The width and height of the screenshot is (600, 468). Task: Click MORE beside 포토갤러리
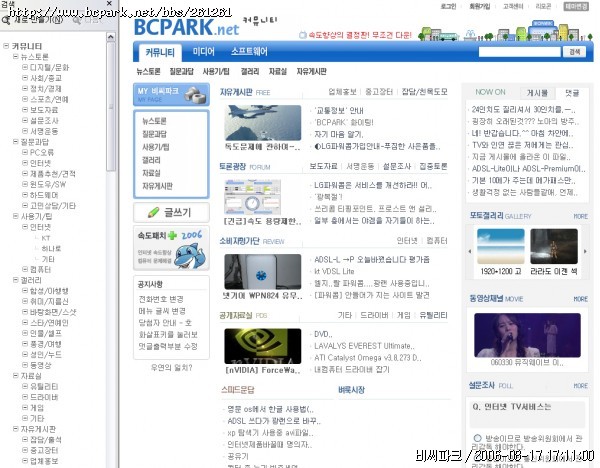[x=580, y=216]
